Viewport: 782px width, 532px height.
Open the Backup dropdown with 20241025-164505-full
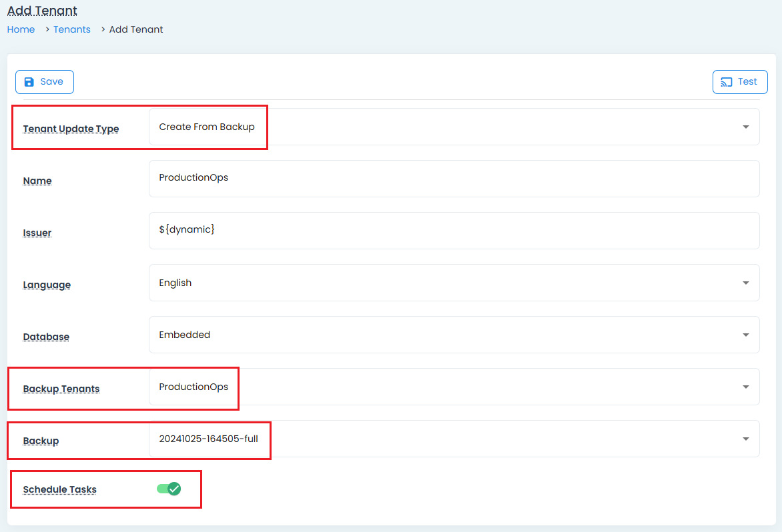click(454, 439)
